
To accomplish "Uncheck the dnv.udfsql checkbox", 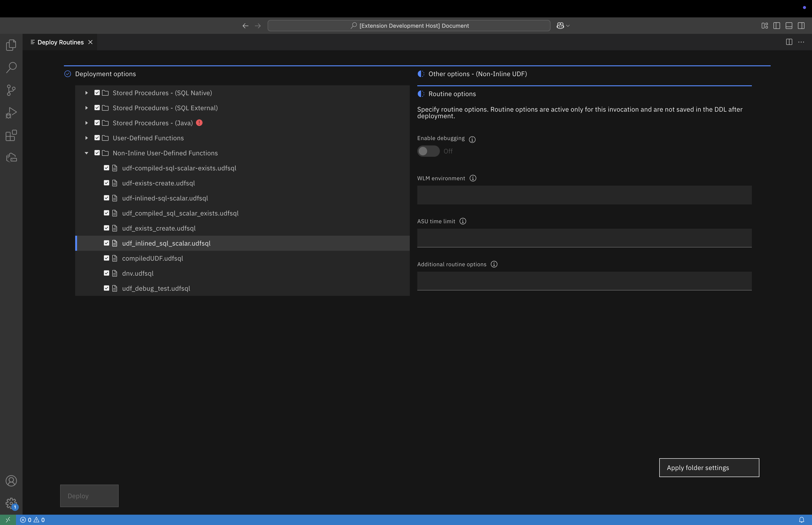I will tap(106, 273).
